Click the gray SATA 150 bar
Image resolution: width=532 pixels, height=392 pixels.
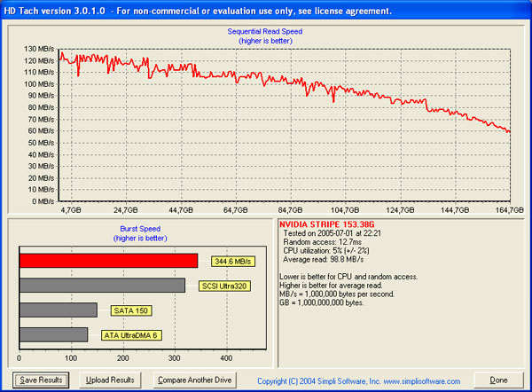click(59, 310)
